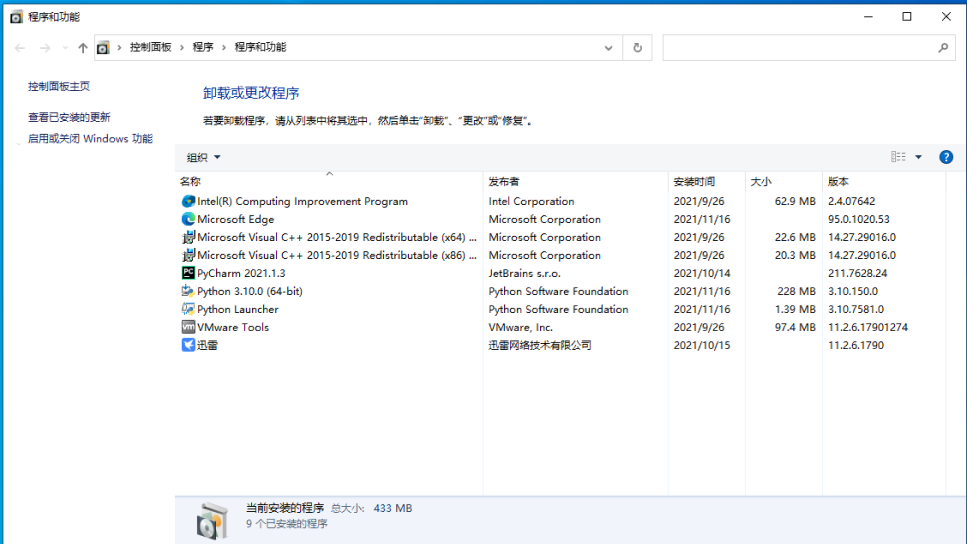Click 程序和功能 in breadcrumb
This screenshot has height=544, width=967.
(260, 47)
